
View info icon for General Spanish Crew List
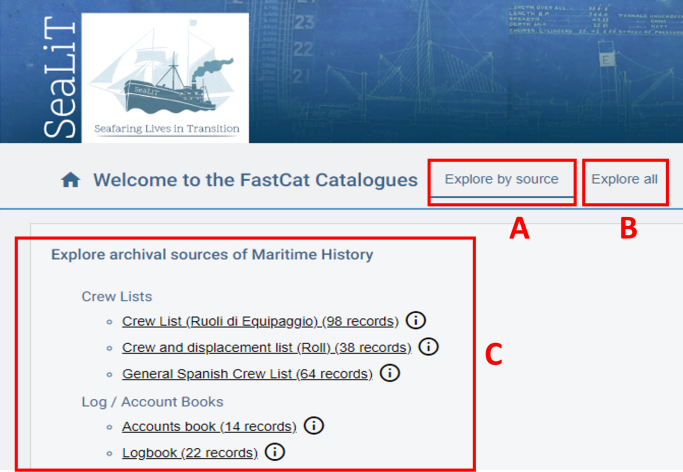pos(390,374)
